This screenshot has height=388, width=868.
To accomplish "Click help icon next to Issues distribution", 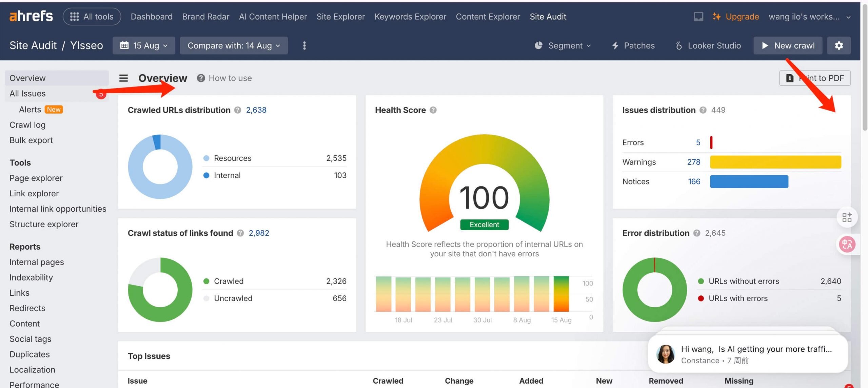I will [703, 110].
